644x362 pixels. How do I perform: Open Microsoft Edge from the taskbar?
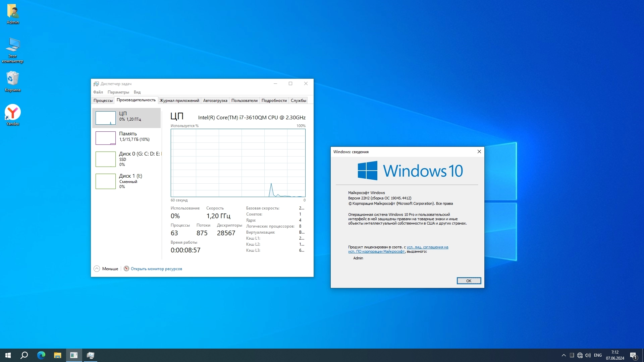click(x=41, y=355)
